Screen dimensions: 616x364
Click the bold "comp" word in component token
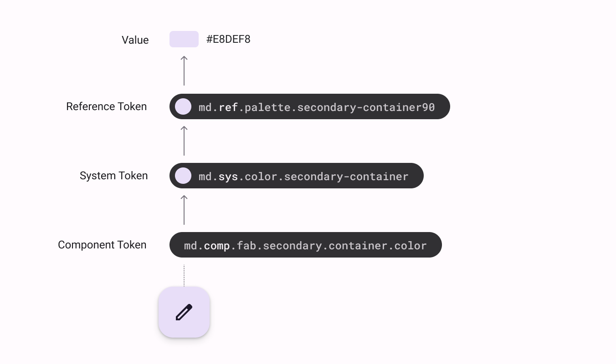pyautogui.click(x=217, y=246)
